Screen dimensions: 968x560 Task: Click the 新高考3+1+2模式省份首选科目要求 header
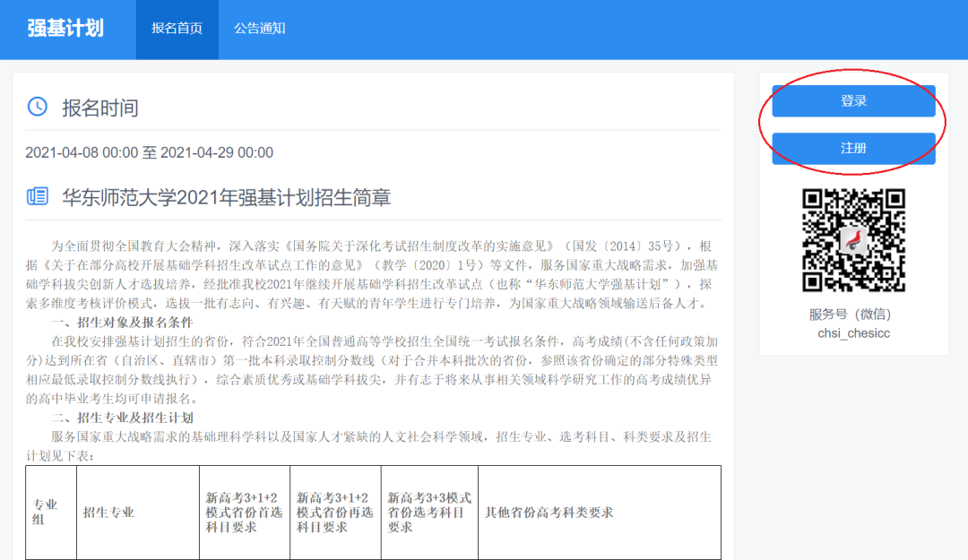243,513
